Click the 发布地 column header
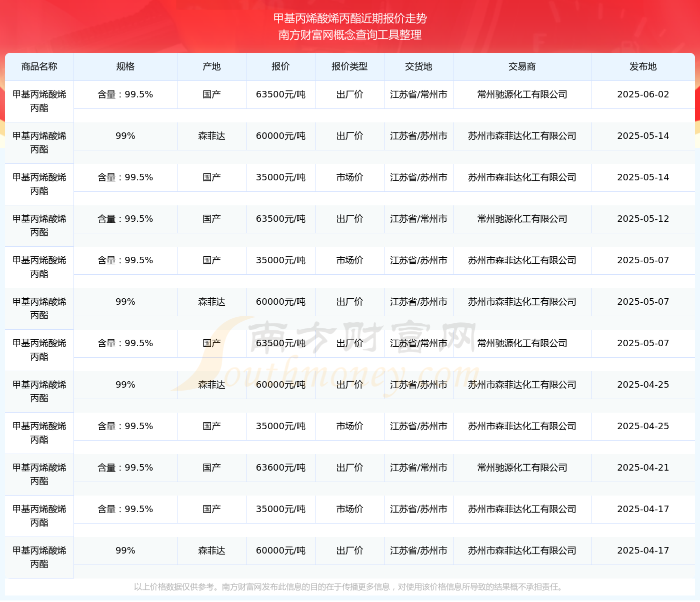 [x=643, y=66]
